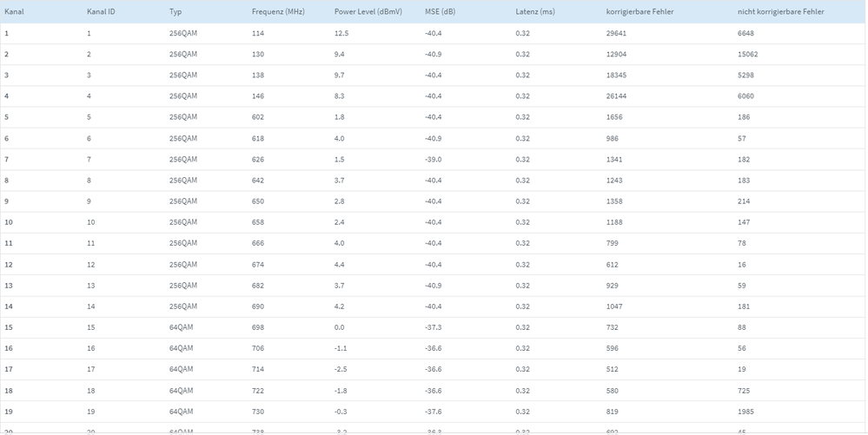
Task: Click the korrigierbare Fehler column header
Action: 639,12
